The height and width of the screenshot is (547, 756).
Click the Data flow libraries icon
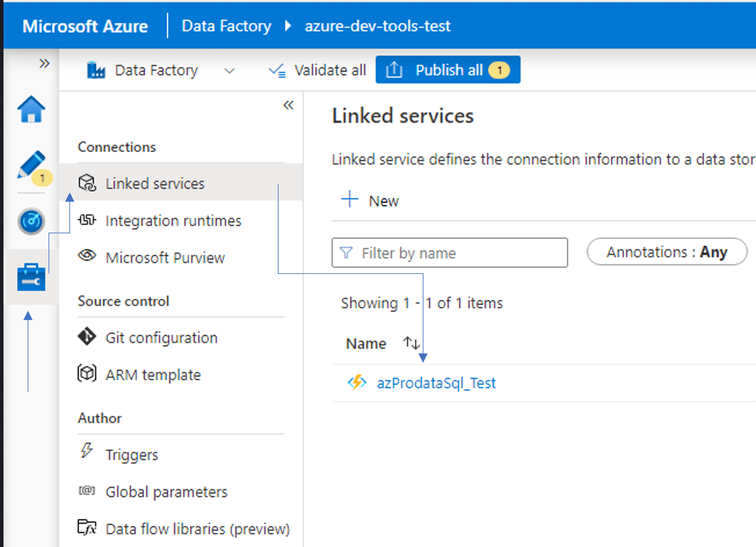click(x=87, y=527)
